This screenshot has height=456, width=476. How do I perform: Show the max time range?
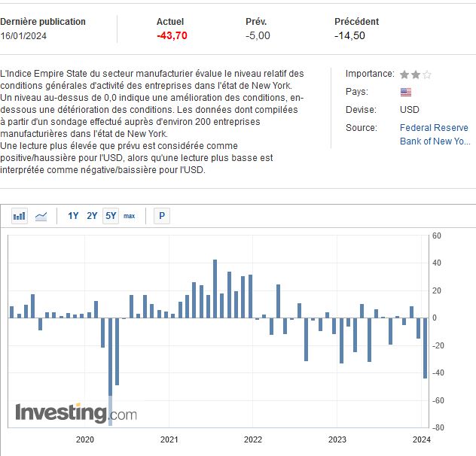[130, 216]
